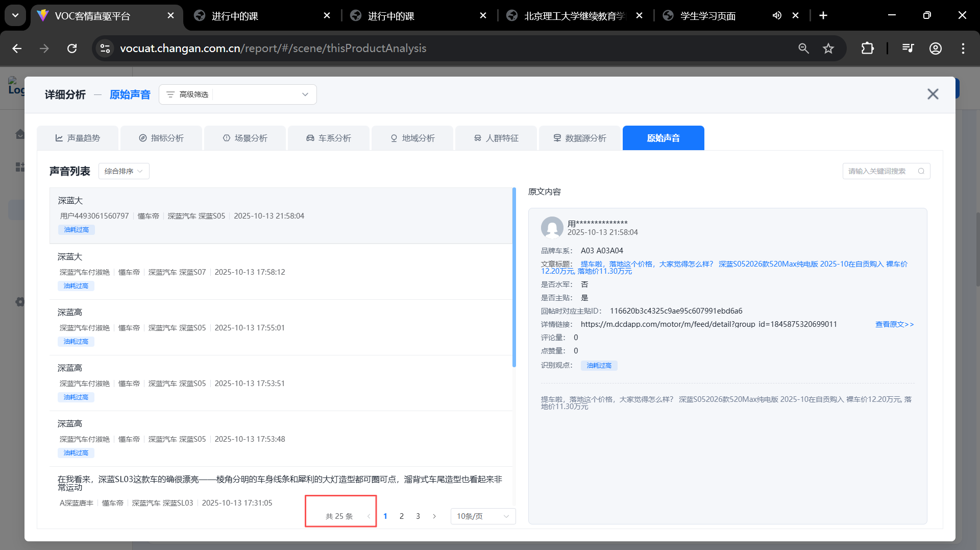
Task: Mute the 学生学习页面 tab audio icon
Action: pyautogui.click(x=776, y=16)
